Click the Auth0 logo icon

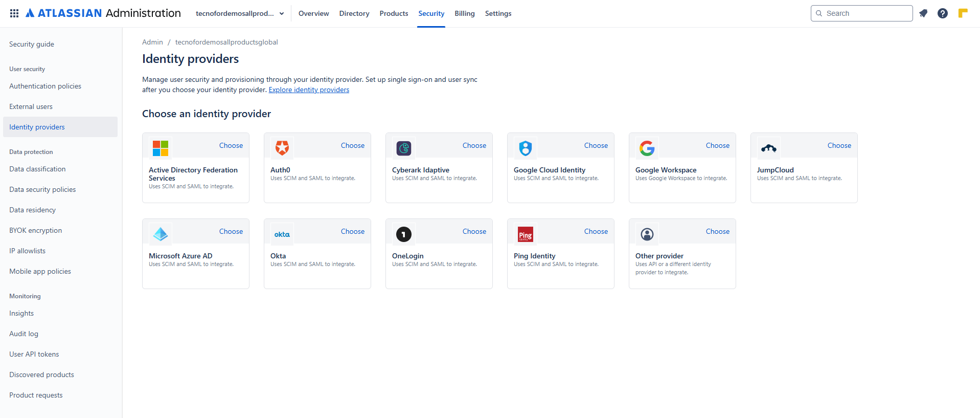(x=282, y=148)
